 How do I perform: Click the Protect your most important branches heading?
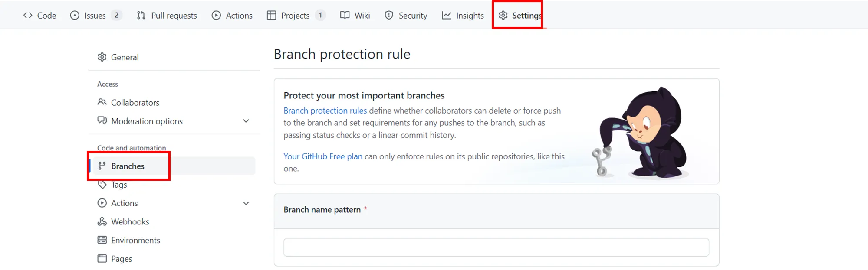[x=364, y=95]
